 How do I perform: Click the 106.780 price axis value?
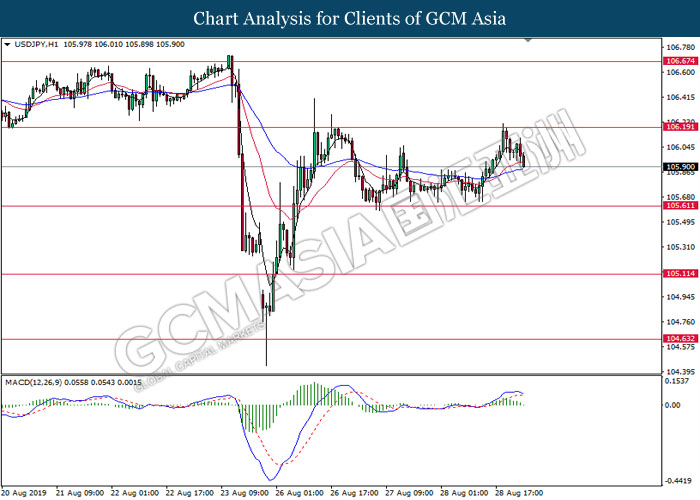(680, 47)
